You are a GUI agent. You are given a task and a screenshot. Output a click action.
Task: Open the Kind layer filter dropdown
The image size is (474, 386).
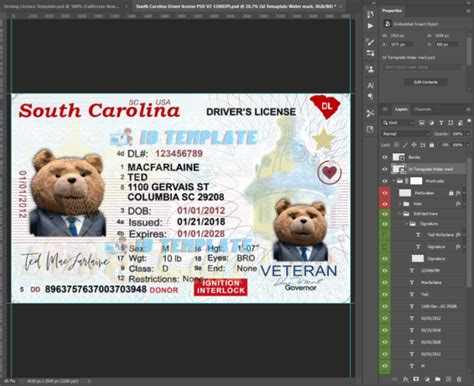[x=398, y=123]
